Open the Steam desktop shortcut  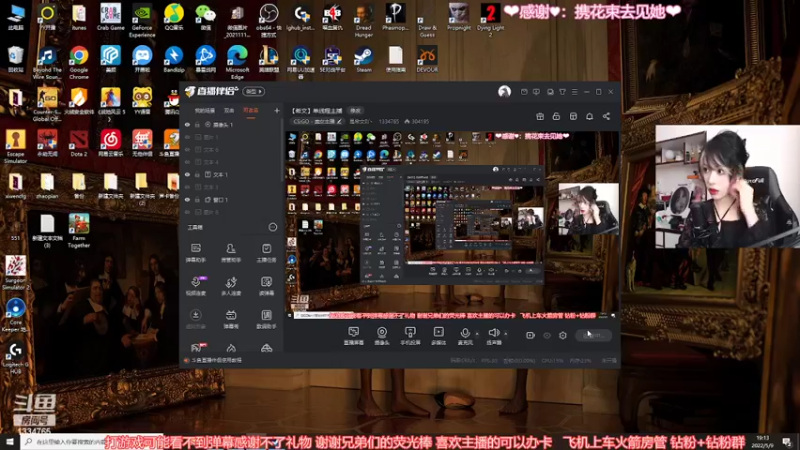364,59
